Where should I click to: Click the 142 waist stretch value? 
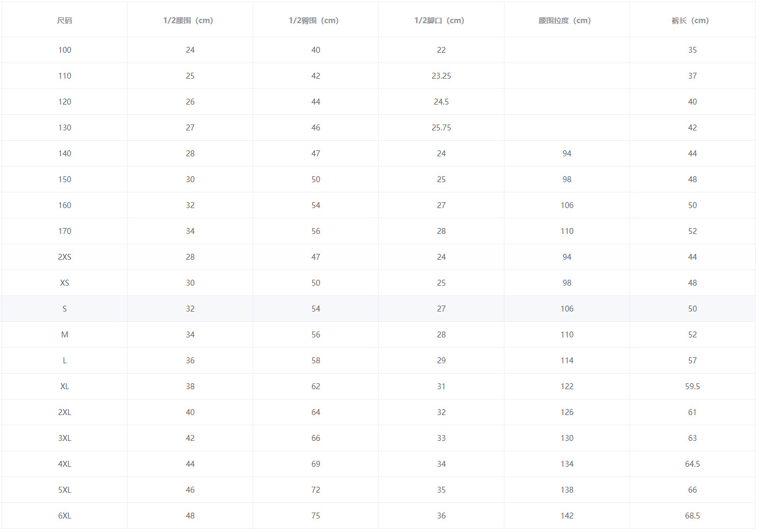click(x=567, y=516)
